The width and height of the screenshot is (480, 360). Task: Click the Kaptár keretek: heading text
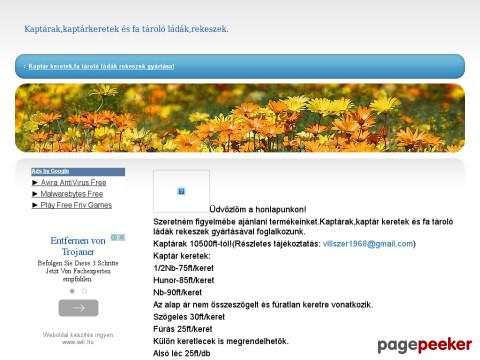182,256
